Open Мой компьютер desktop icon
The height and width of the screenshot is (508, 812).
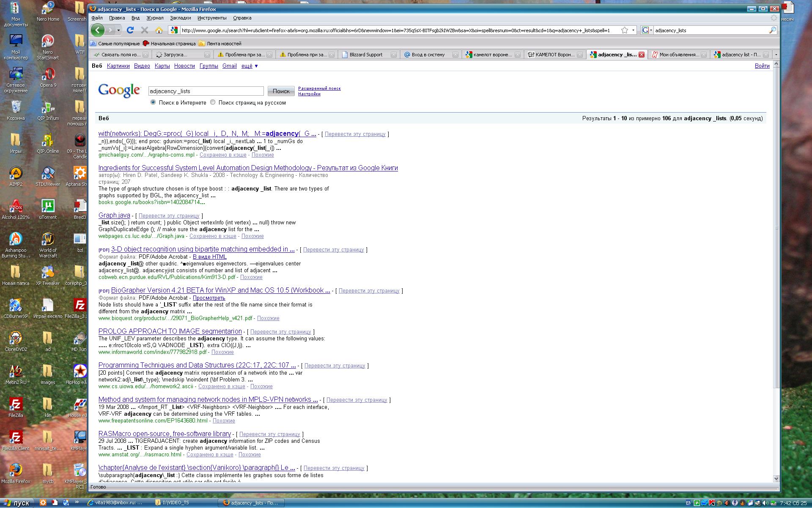pyautogui.click(x=16, y=47)
